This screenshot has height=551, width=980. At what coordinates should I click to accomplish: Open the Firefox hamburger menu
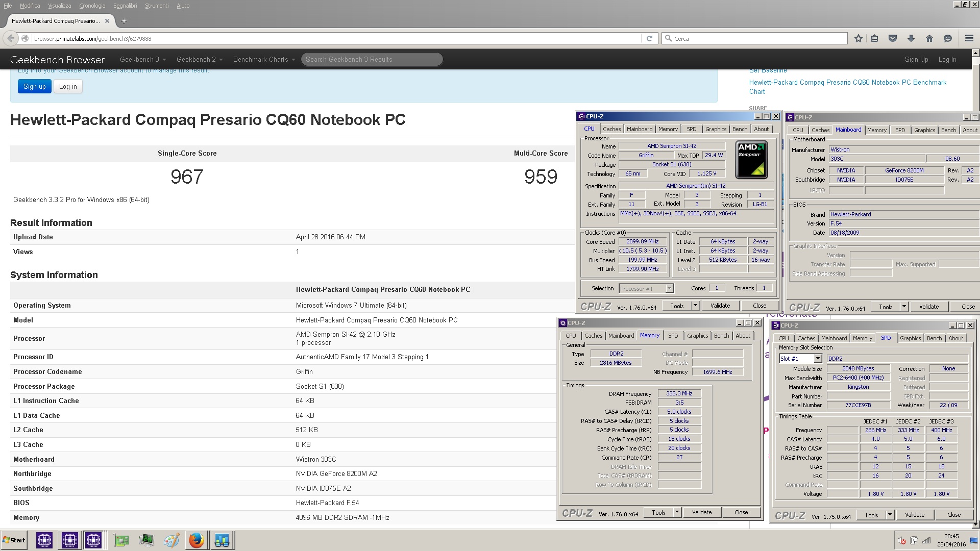(969, 38)
